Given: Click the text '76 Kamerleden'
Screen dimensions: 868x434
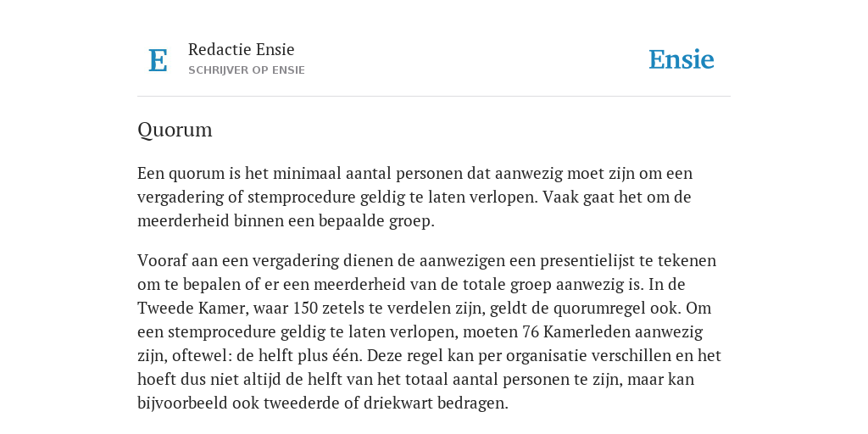Looking at the screenshot, I should coord(576,331).
